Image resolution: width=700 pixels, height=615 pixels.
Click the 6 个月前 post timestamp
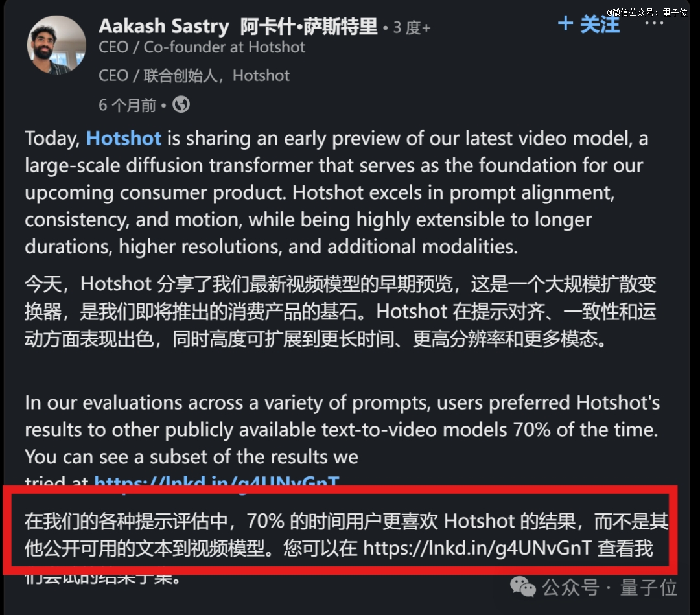coord(127,106)
